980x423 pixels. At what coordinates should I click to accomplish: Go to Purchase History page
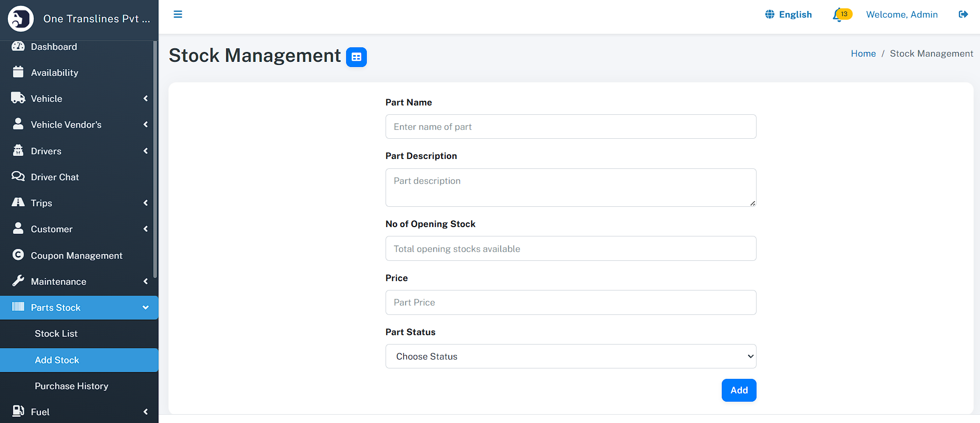click(72, 386)
